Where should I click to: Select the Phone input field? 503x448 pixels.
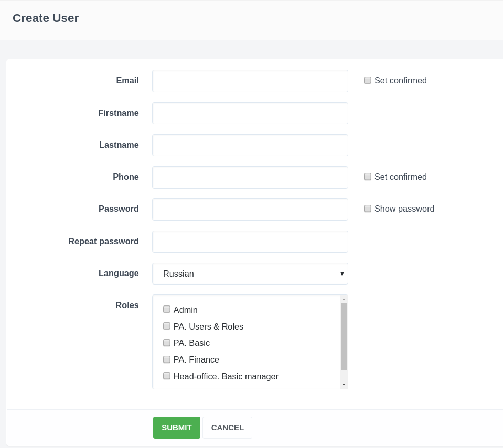250,177
